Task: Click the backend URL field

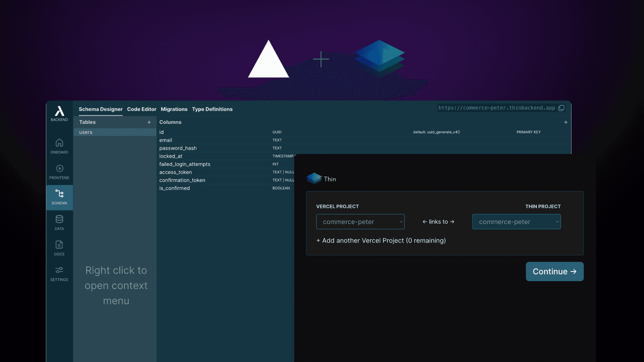Action: point(496,108)
